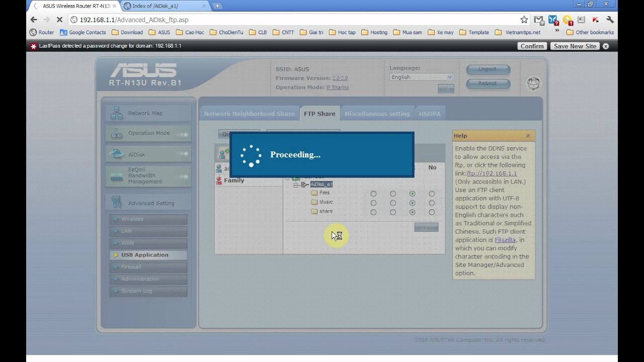Click the selected radio in share row
This screenshot has height=362, width=644.
(x=412, y=212)
